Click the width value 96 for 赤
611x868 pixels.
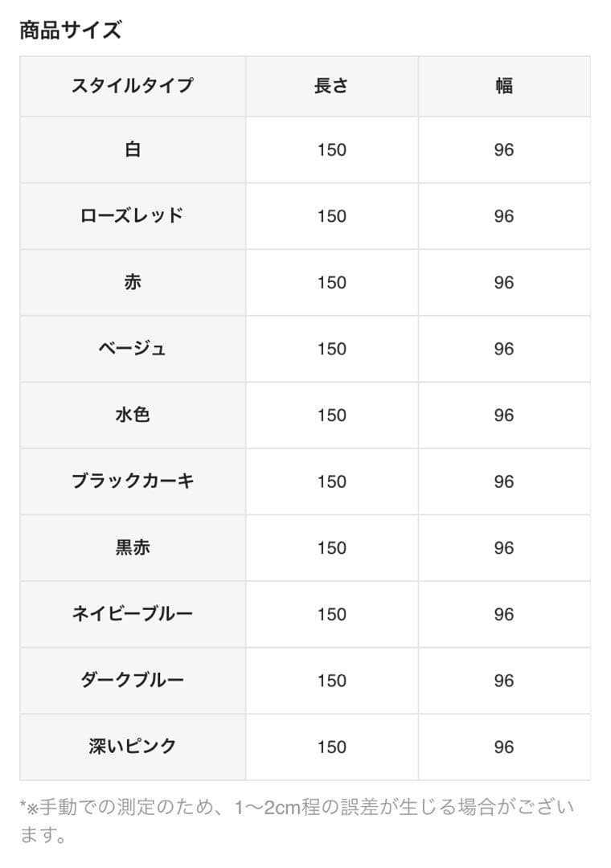pyautogui.click(x=504, y=283)
